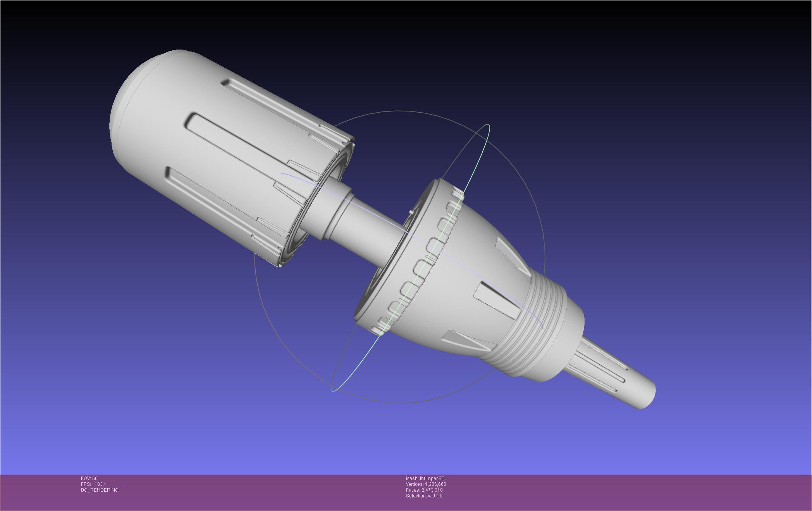
Task: Click the Faces count readout
Action: click(424, 490)
